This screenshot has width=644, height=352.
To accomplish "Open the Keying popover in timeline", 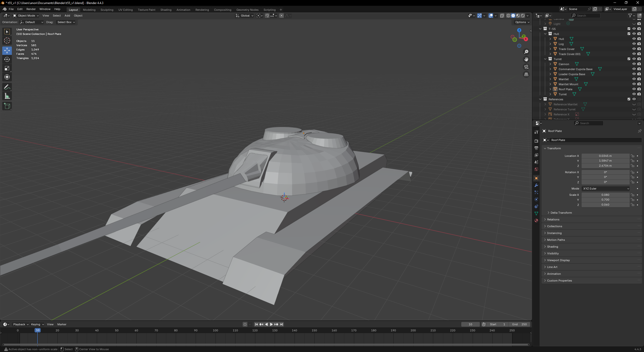I will coord(37,324).
